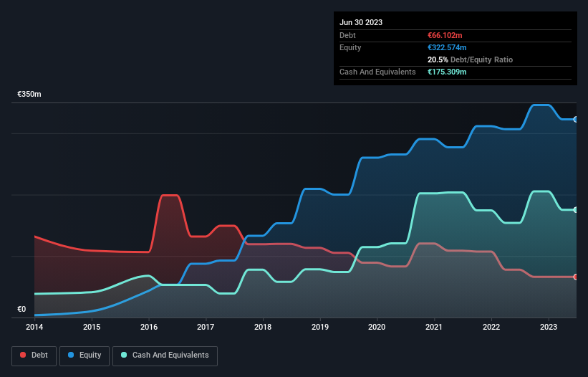This screenshot has height=377, width=588.
Task: Click the 2021 x-axis label
Action: (434, 327)
